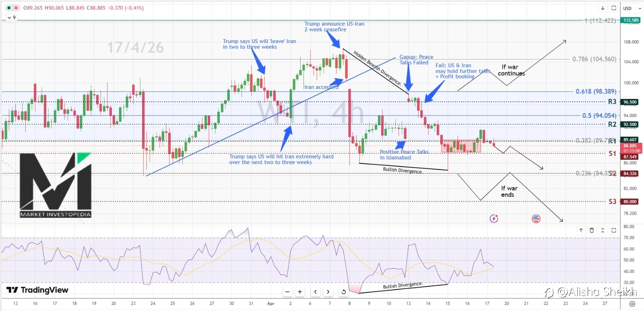This screenshot has width=644, height=311.
Task: Select lower-pane 'Bullish Divergence' RSI label
Action: point(402,285)
